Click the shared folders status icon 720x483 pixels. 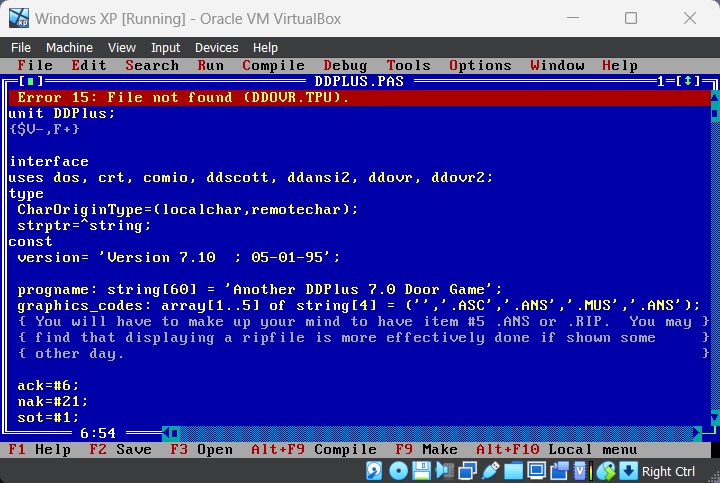click(513, 471)
